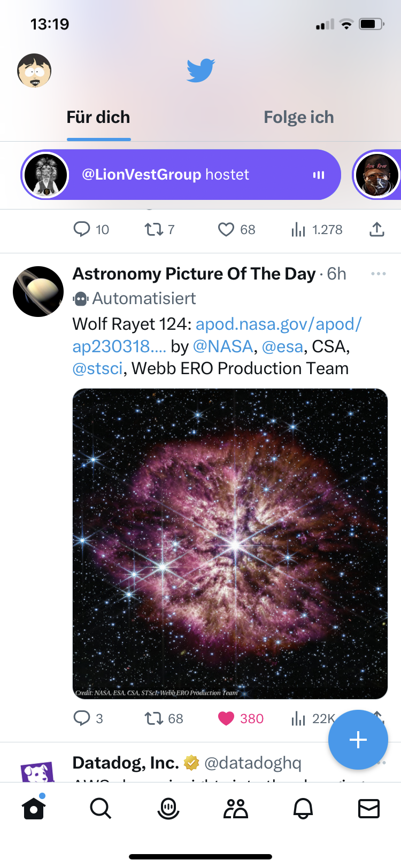Open the Messages envelope icon
The width and height of the screenshot is (401, 868).
click(x=368, y=809)
